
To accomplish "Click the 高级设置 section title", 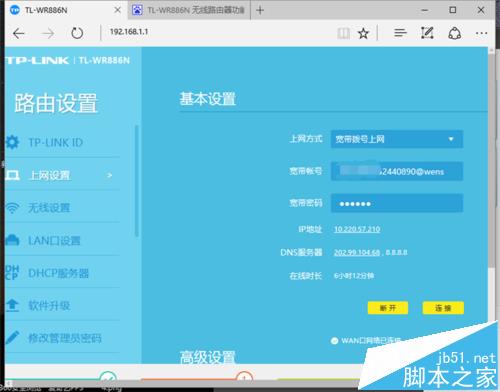I will point(208,357).
